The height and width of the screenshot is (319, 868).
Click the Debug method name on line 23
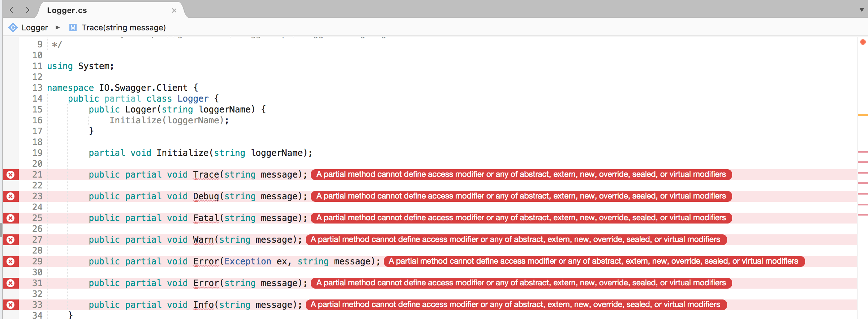[x=206, y=196]
